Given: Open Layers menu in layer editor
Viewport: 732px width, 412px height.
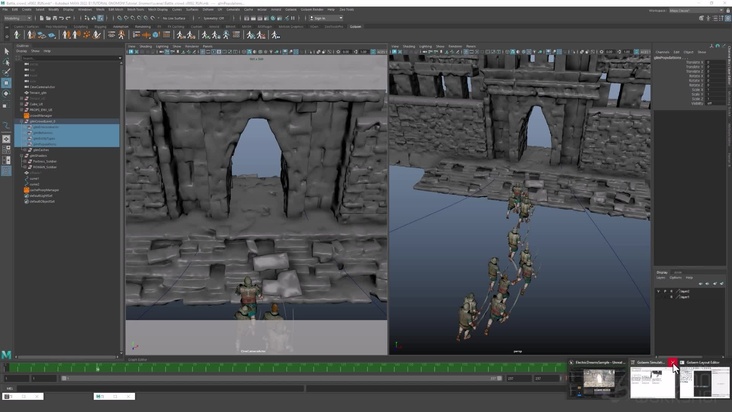Looking at the screenshot, I should [661, 278].
